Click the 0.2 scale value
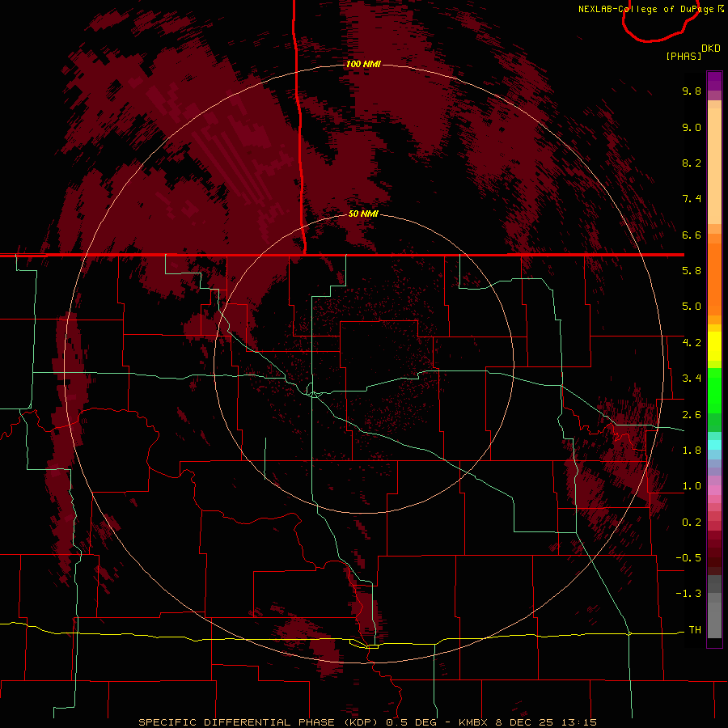The image size is (728, 728). 692,523
